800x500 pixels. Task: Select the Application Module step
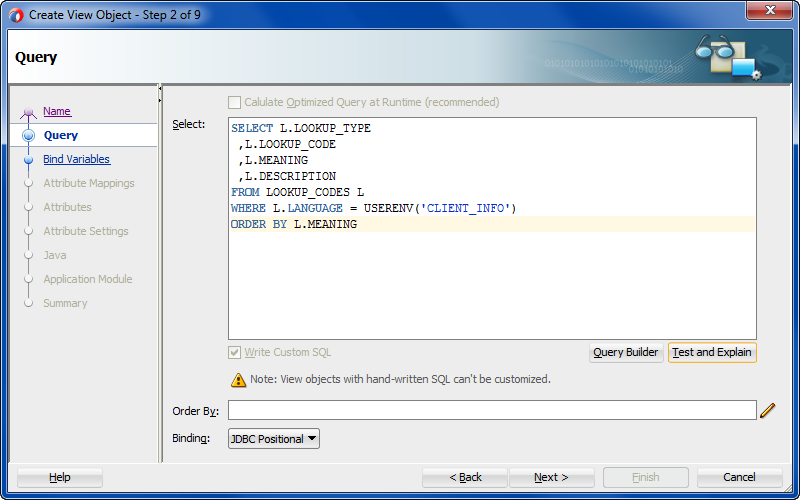tap(88, 279)
